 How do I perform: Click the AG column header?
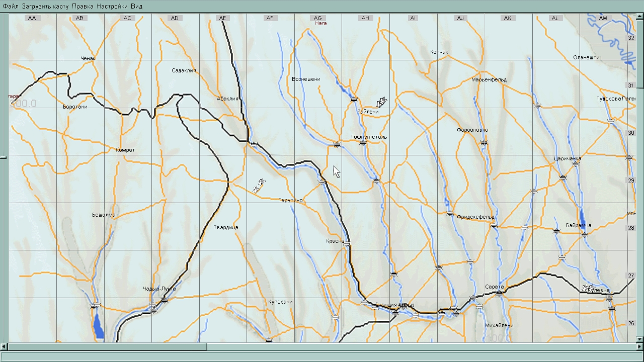317,18
